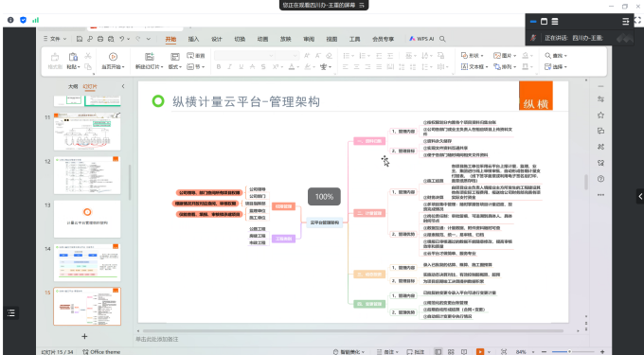Toggle the normal view button in status bar
This screenshot has width=644, height=355.
click(x=438, y=352)
